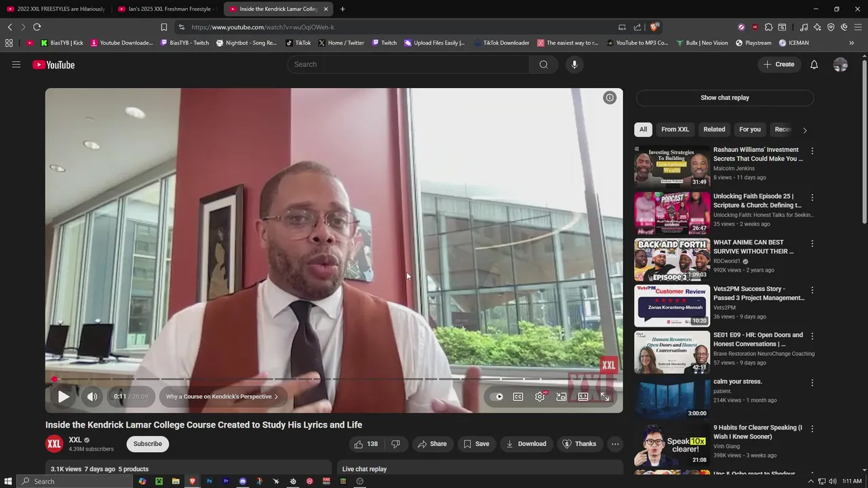
Task: Open more actions ellipsis below video
Action: 615,444
